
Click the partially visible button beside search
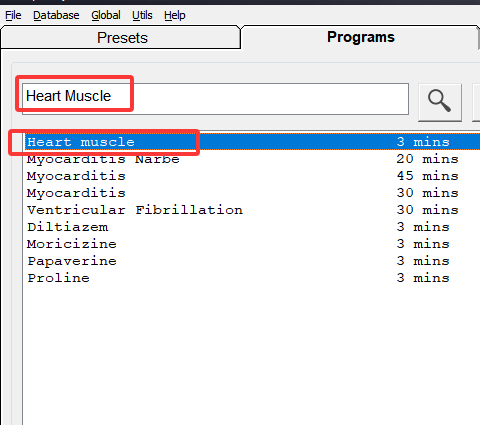(477, 102)
